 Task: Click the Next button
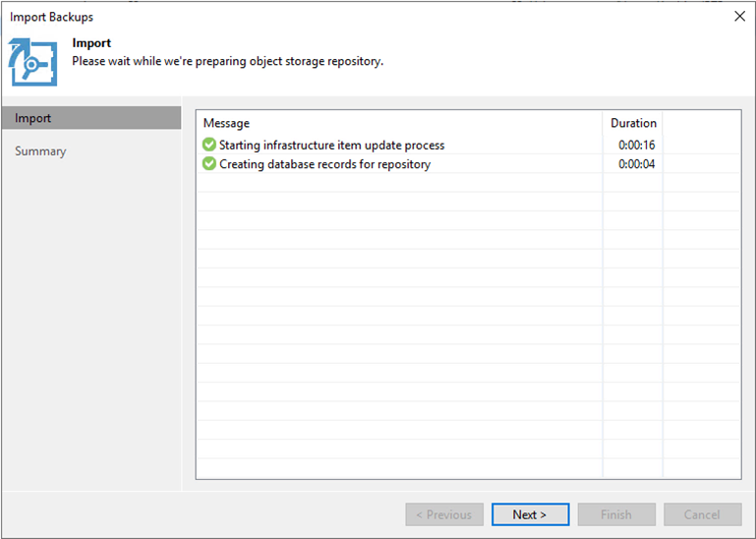(x=529, y=514)
